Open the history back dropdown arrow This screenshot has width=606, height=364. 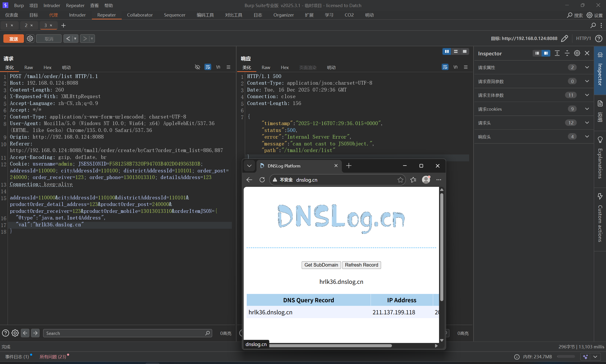click(75, 39)
